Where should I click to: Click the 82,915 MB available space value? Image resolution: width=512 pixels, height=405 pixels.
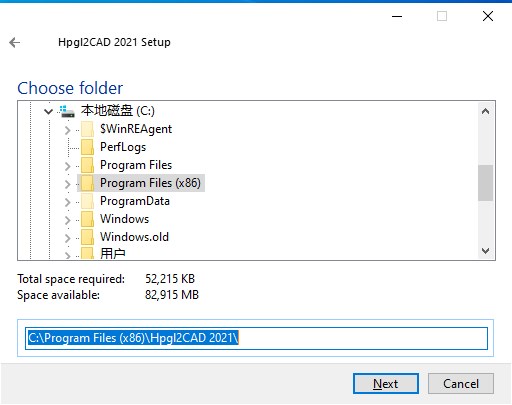click(172, 295)
